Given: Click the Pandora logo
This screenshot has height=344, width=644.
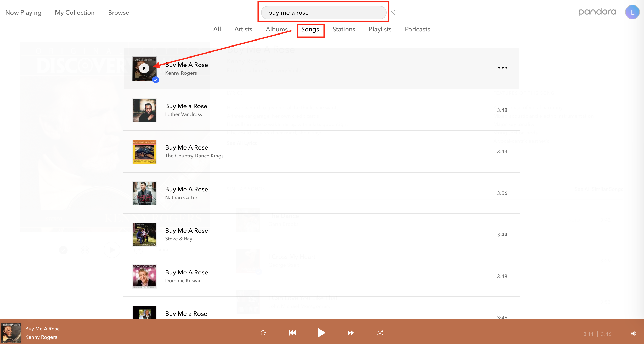Looking at the screenshot, I should 597,12.
